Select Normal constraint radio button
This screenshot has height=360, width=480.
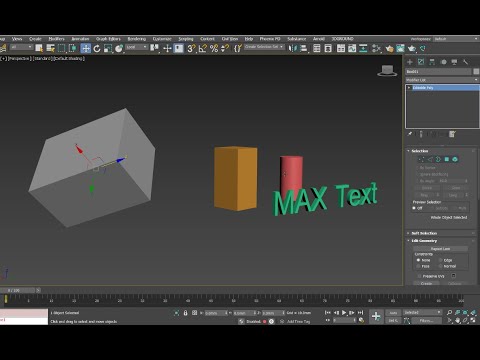[x=441, y=266]
